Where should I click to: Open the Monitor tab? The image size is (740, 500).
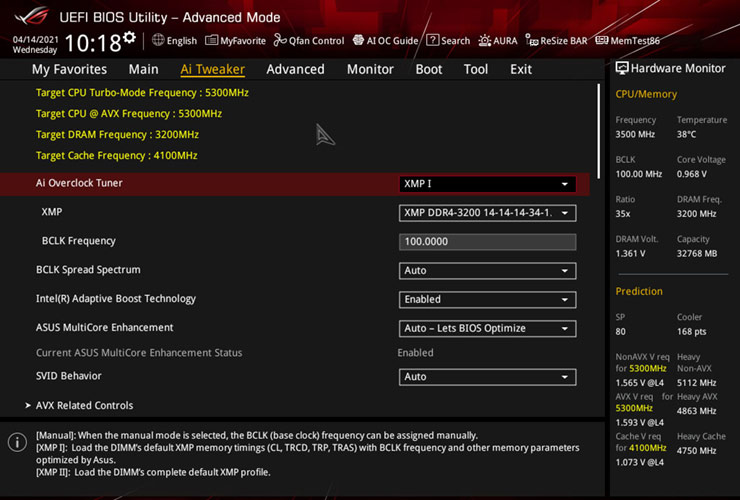click(370, 69)
